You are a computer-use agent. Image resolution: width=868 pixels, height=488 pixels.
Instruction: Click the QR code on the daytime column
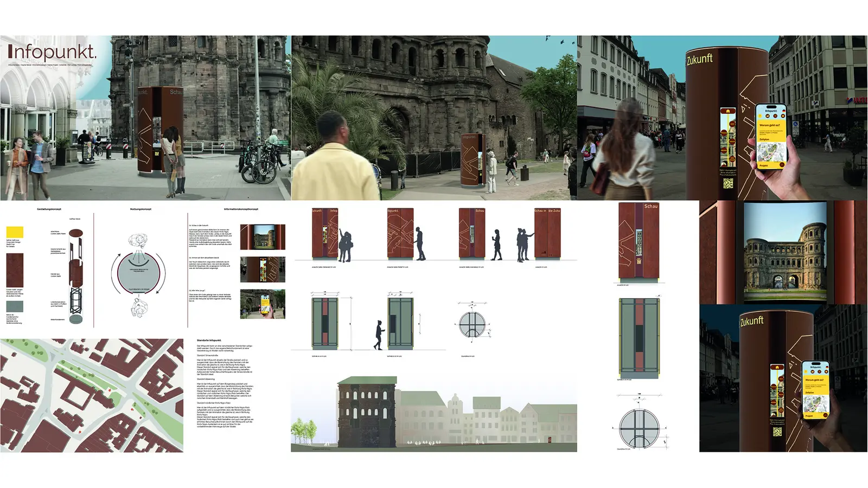pos(728,183)
